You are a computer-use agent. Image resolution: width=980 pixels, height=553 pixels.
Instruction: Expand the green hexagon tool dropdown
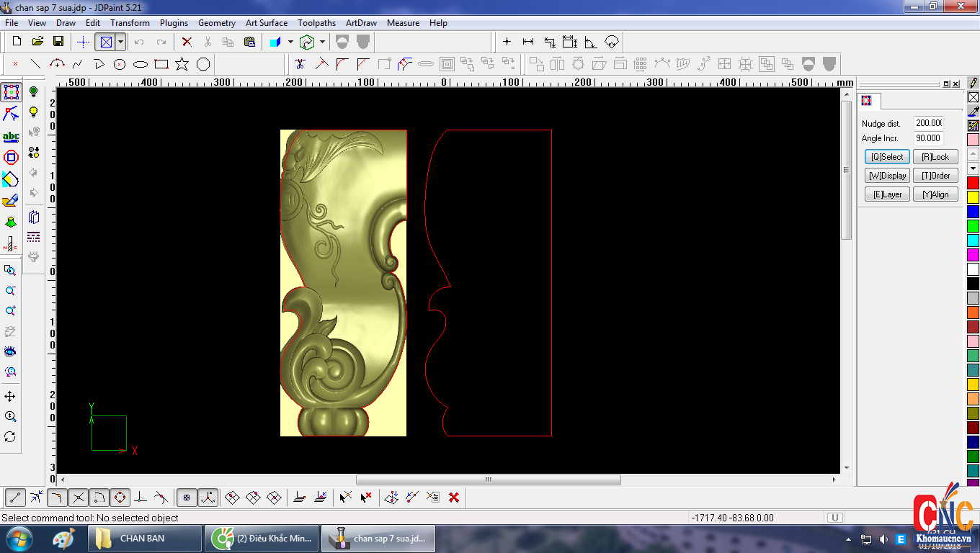click(x=322, y=42)
